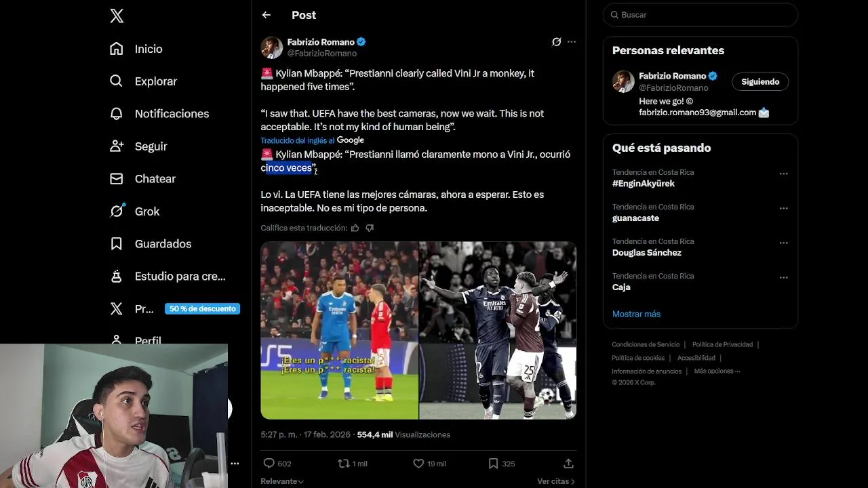The image size is (868, 488).
Task: Open options for #EnginAkyürek trend
Action: coord(784,174)
